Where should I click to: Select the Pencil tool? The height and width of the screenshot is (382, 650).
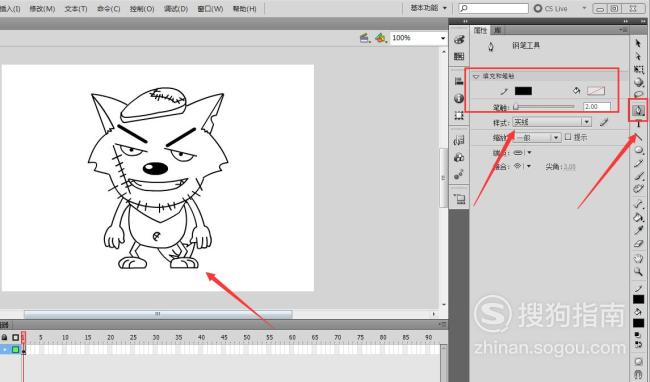[x=638, y=163]
